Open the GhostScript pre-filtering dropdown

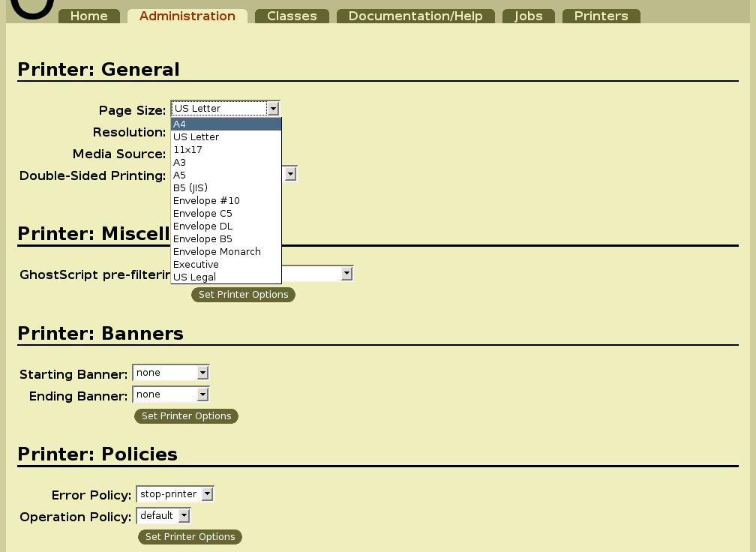click(346, 272)
